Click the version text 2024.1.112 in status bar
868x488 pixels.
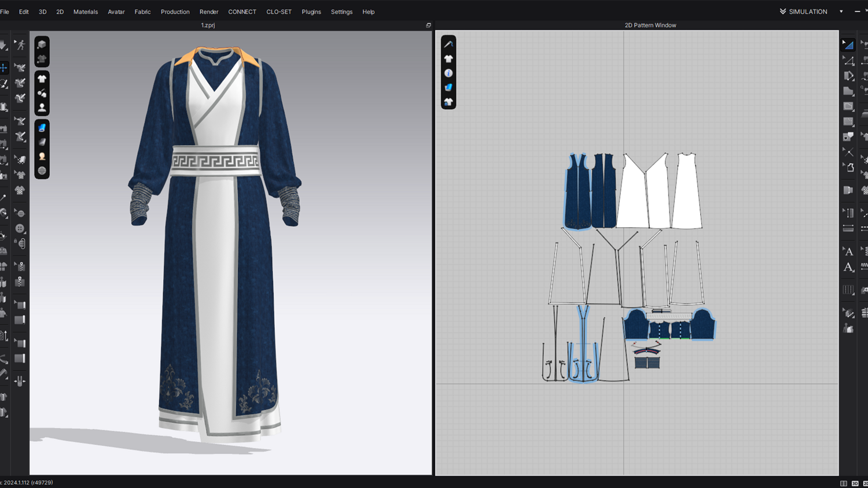coord(28,483)
